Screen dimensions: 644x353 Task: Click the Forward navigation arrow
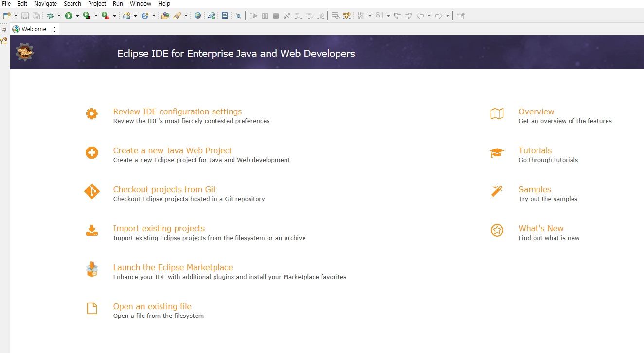pos(439,16)
